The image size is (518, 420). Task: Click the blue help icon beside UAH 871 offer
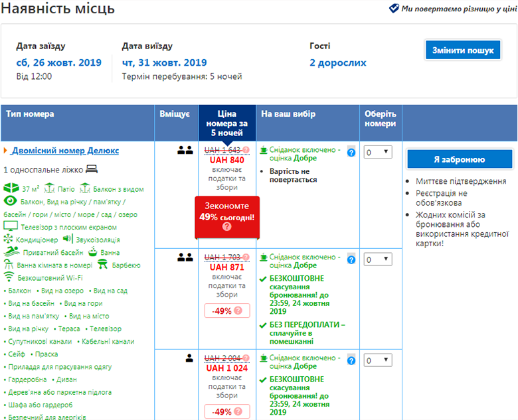(351, 259)
